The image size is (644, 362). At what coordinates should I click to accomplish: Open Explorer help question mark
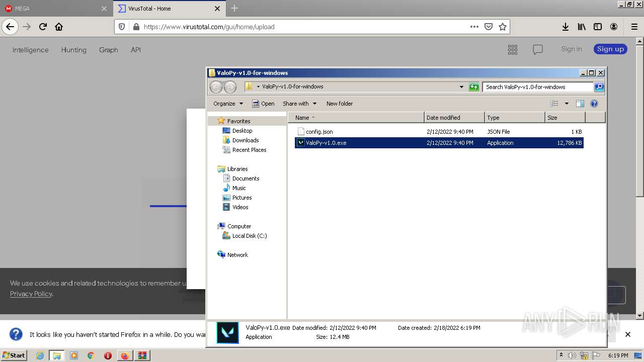coord(594,104)
